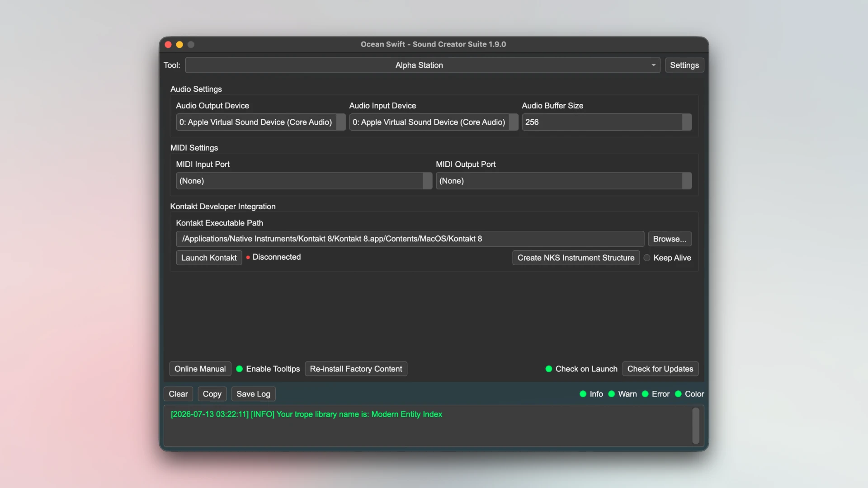
Task: Minimize the window with the yellow button
Action: (179, 44)
